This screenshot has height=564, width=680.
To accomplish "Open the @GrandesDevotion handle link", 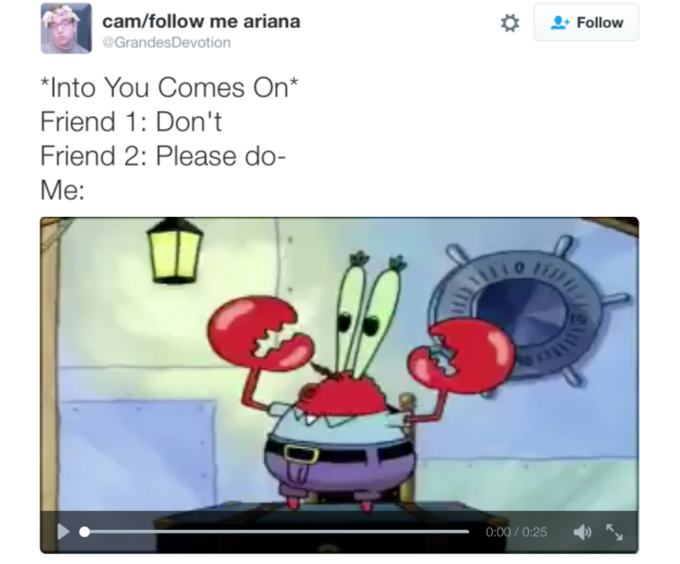I will 167,42.
